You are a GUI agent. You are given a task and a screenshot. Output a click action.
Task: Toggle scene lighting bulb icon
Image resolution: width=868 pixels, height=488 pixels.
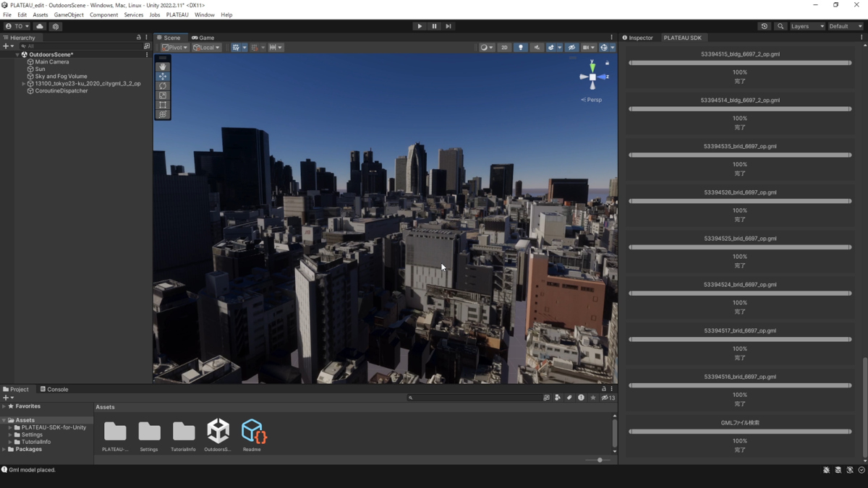[x=521, y=48]
